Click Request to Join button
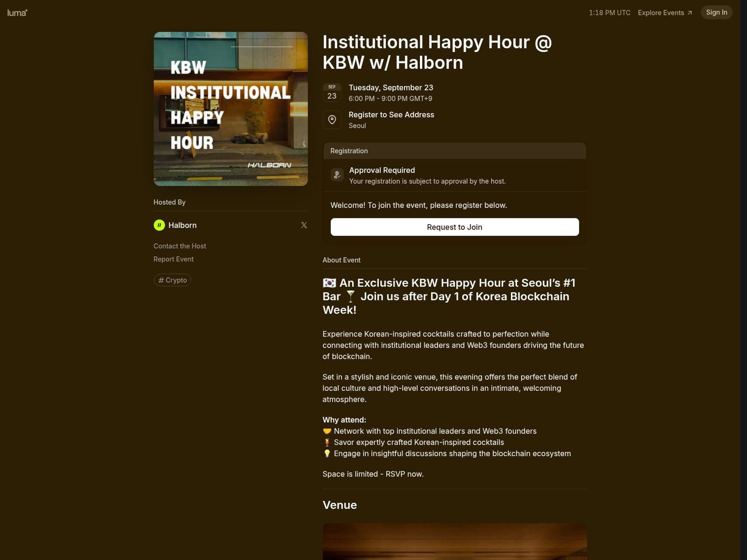Screen dimensions: 747x560 [x=455, y=227]
